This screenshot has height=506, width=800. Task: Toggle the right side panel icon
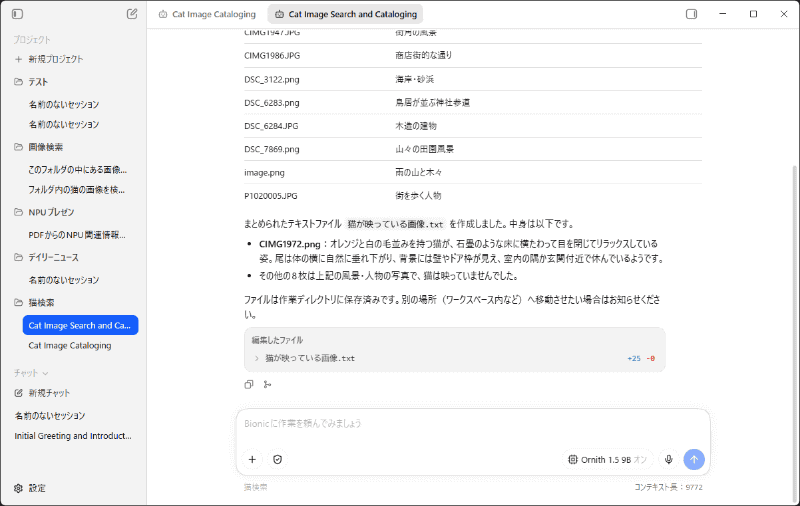coord(691,14)
